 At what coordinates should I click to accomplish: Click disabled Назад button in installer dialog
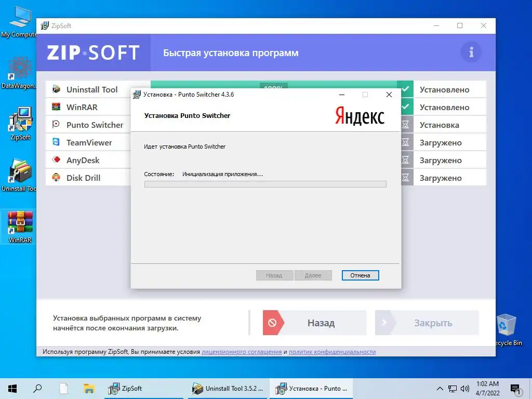(274, 275)
